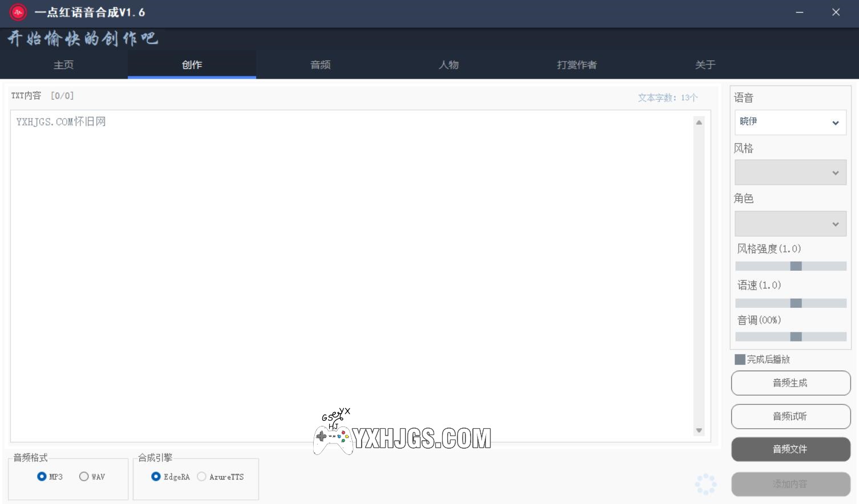Open the 语音 voice dropdown
859x504 pixels.
pyautogui.click(x=790, y=122)
